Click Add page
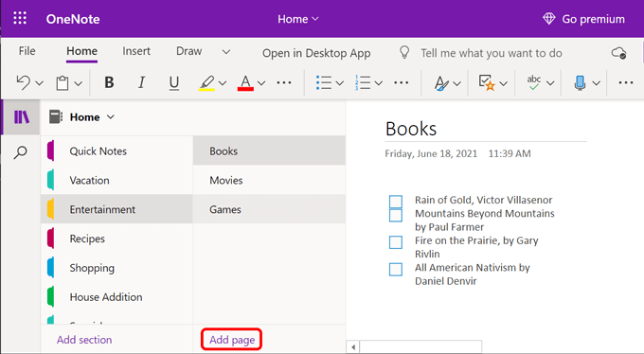This screenshot has width=644, height=354. point(232,340)
